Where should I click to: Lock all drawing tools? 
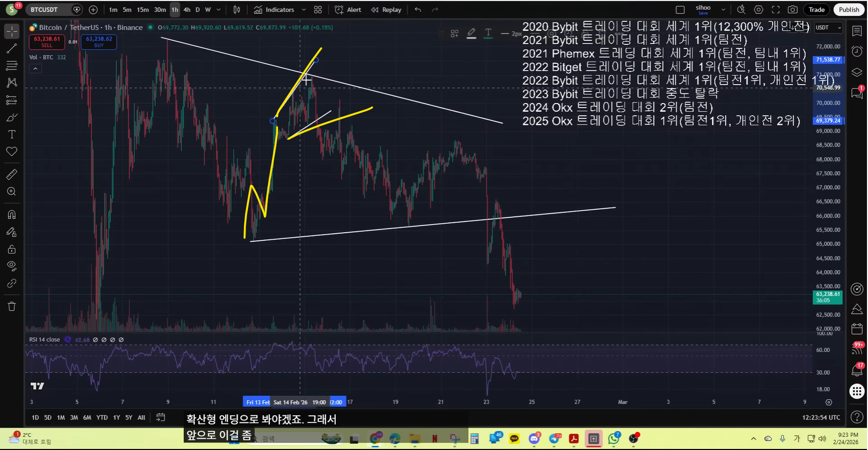(11, 249)
